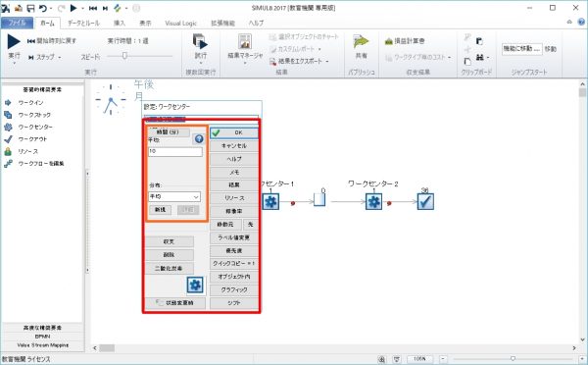The image size is (588, 365).
Task: Click the シフト button in dialog
Action: [x=234, y=302]
